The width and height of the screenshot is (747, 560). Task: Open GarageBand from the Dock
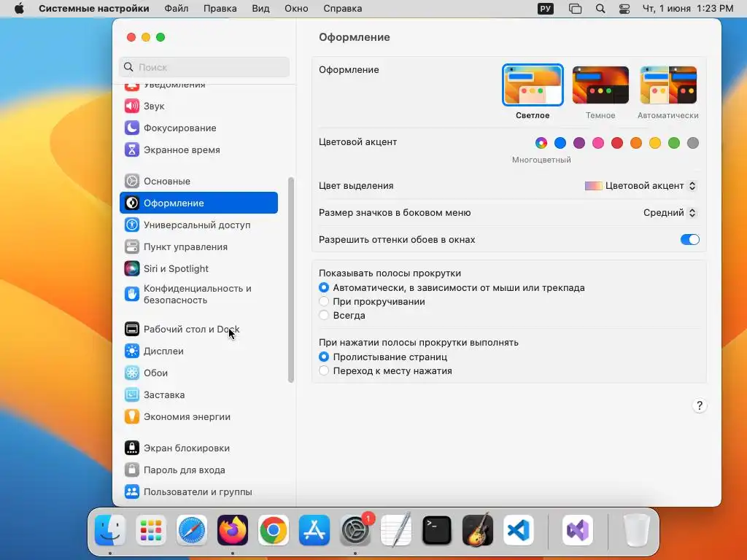pos(477,530)
